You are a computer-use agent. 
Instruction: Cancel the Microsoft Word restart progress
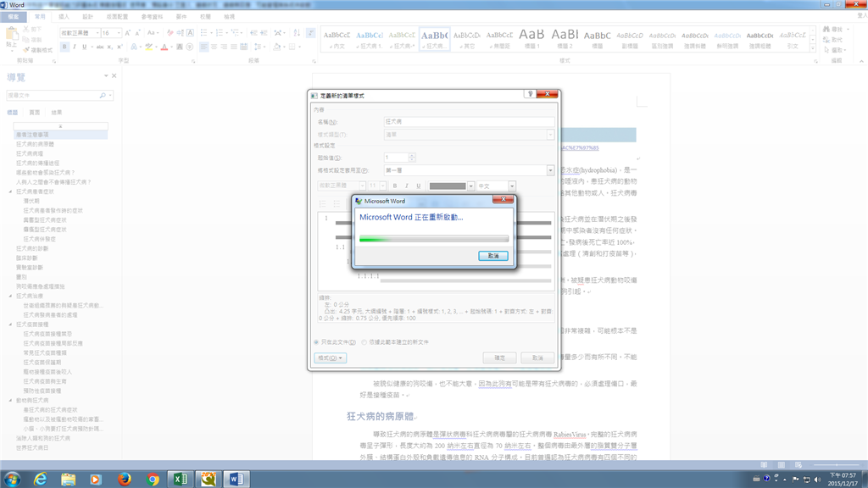click(492, 256)
